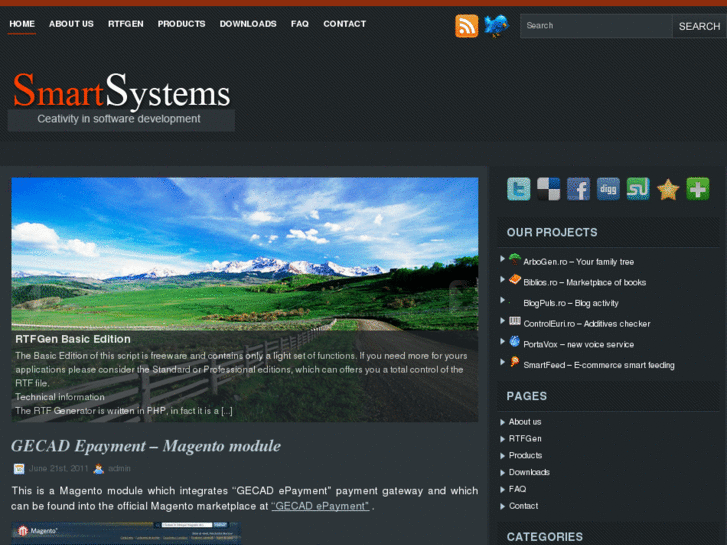The image size is (727, 545).
Task: Focus the Search input field
Action: pos(596,26)
